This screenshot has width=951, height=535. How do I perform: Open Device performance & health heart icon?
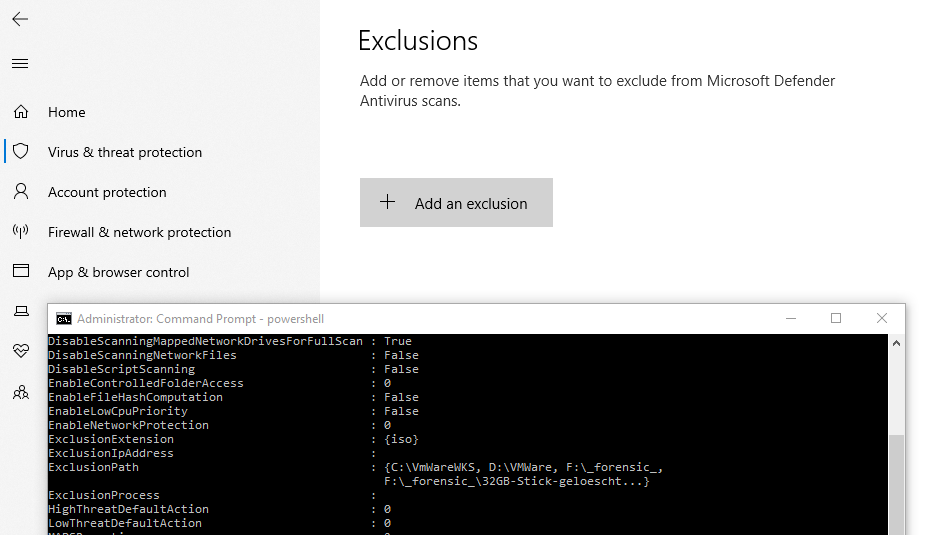point(21,351)
